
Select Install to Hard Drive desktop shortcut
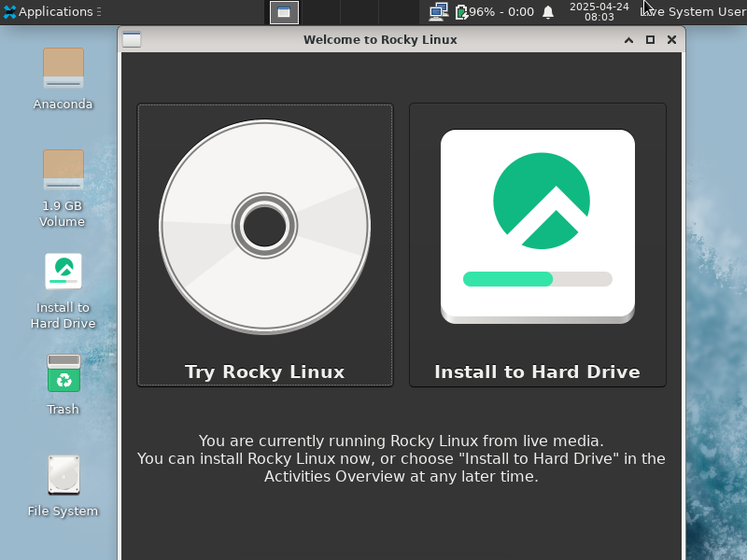(63, 291)
